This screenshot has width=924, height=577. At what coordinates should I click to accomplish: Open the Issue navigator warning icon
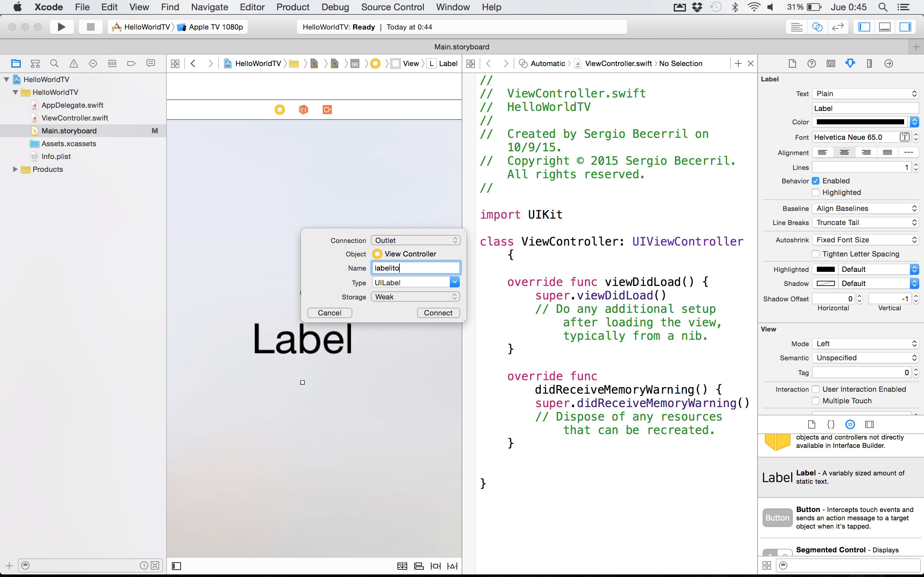(74, 63)
